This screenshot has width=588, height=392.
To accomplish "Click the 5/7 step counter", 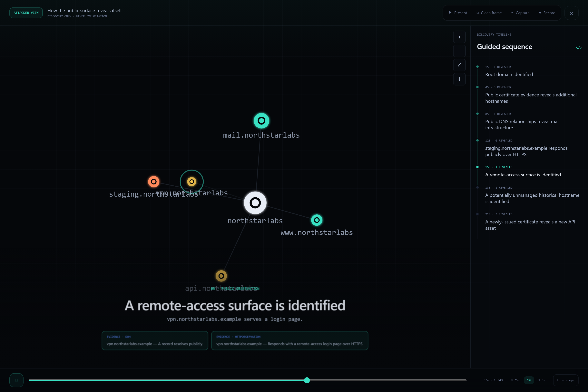I will (579, 48).
